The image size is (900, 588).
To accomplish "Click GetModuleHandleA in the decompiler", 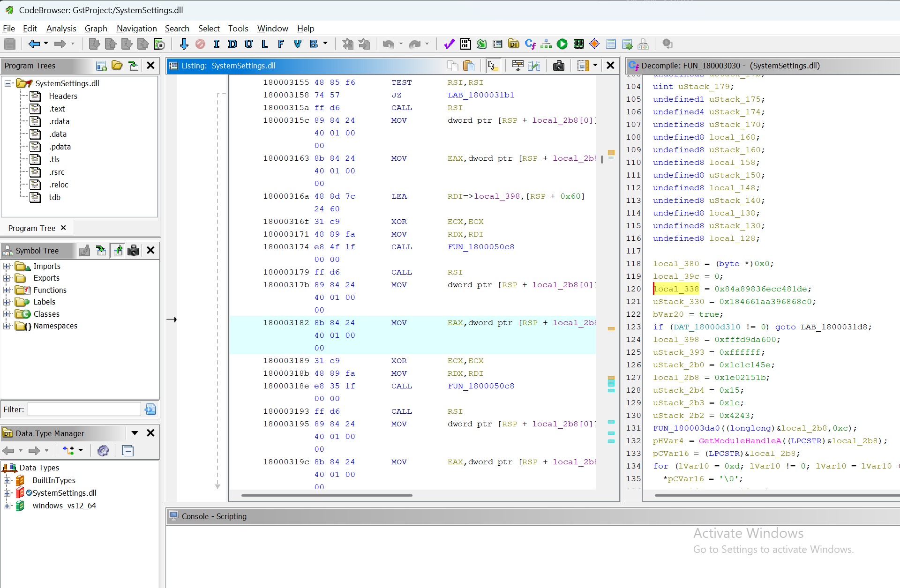I will pyautogui.click(x=740, y=441).
